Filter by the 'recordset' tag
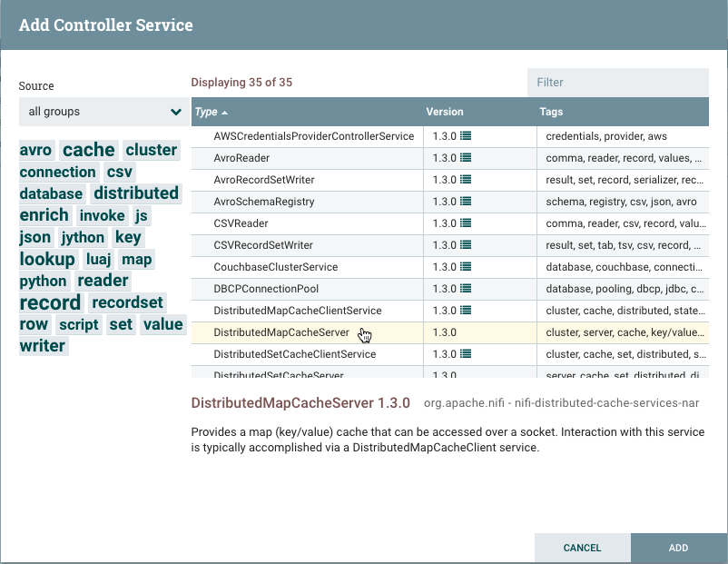 coord(127,303)
